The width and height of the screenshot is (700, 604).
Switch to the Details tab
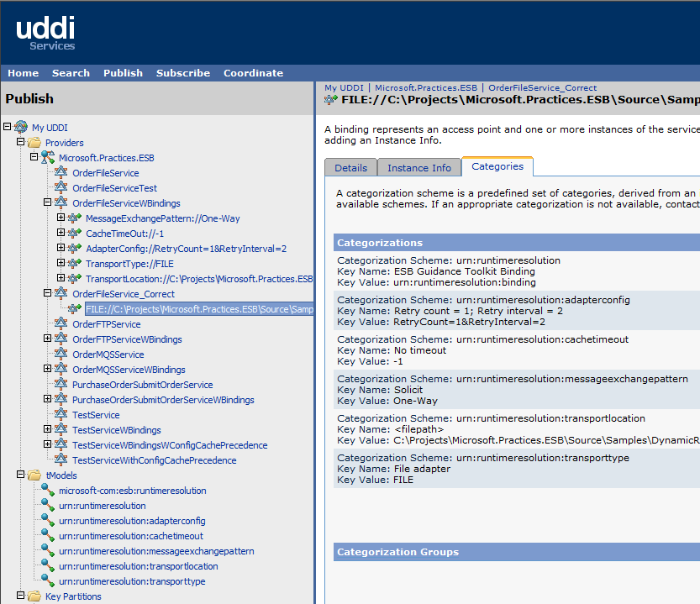(351, 167)
